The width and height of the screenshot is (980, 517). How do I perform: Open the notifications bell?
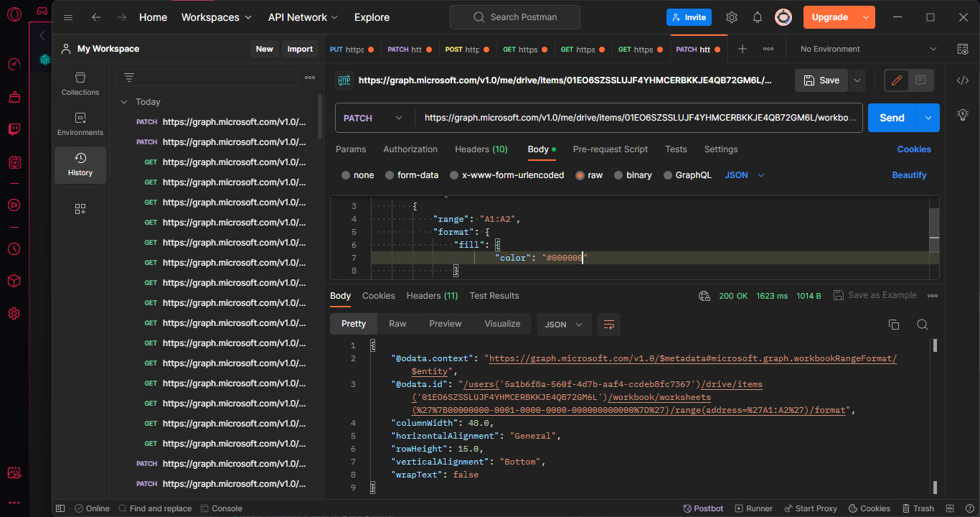point(758,17)
